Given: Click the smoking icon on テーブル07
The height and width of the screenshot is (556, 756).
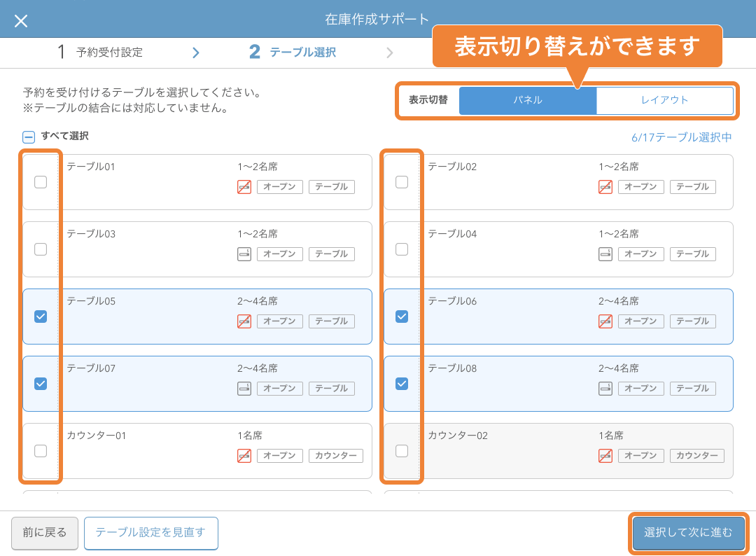Looking at the screenshot, I should [244, 389].
